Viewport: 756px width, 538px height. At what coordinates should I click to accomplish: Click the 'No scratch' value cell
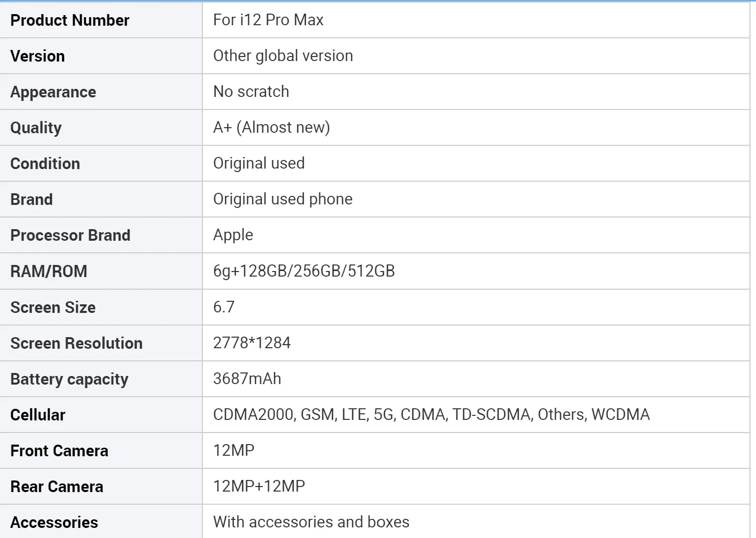pos(251,91)
